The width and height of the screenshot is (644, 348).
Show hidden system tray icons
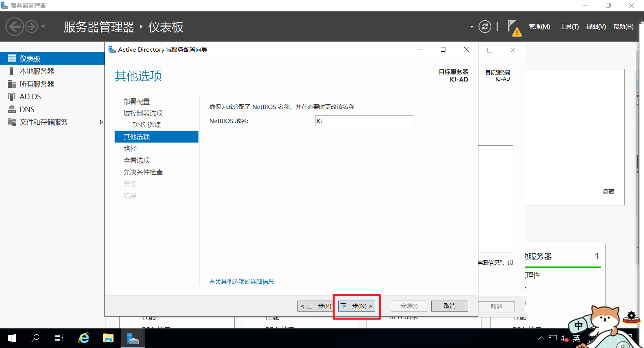tap(541, 338)
